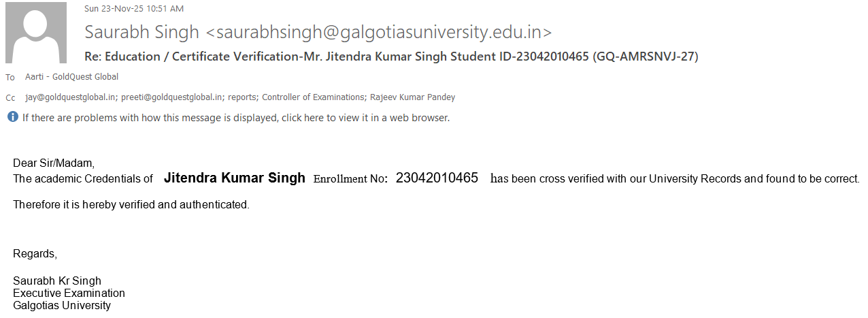Click the blue information icon
The width and height of the screenshot is (868, 318).
12,117
